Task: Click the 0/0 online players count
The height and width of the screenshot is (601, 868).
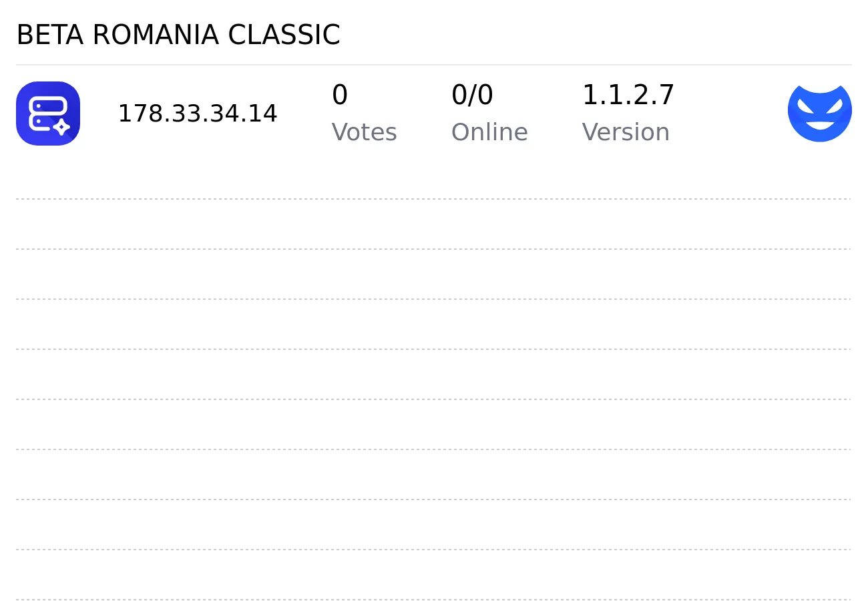Action: [472, 95]
